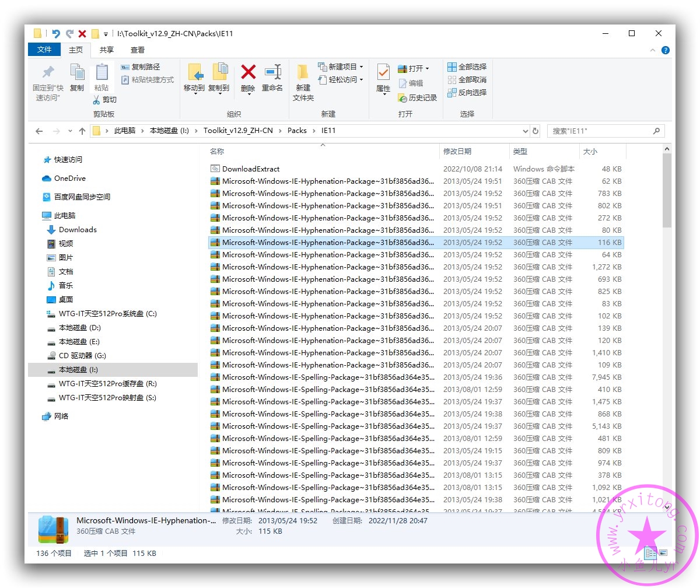Image resolution: width=700 pixels, height=588 pixels.
Task: Switch to the 主页 (Home) tab
Action: tap(76, 50)
